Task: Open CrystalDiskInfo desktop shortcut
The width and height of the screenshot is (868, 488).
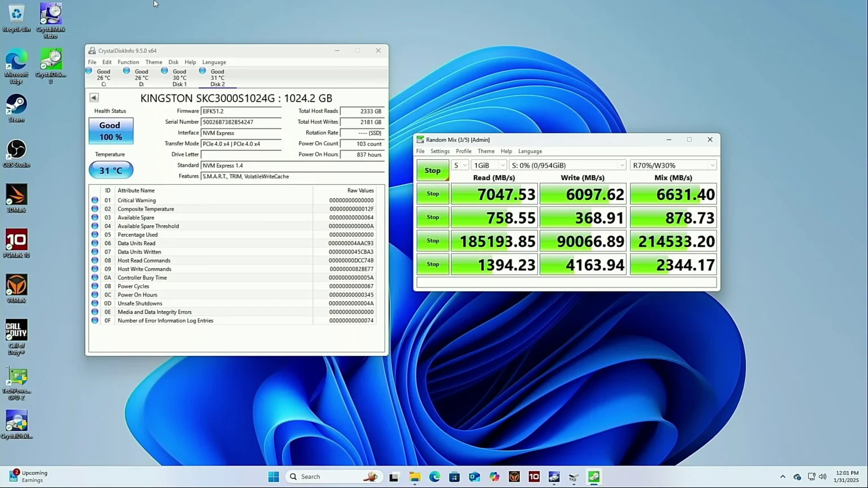Action: pyautogui.click(x=16, y=425)
